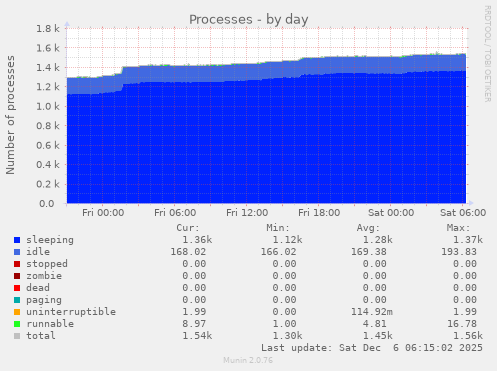Viewport: 497px width, 371px height.
Task: Click the idle minimum value 166.02
Action: pos(278,252)
